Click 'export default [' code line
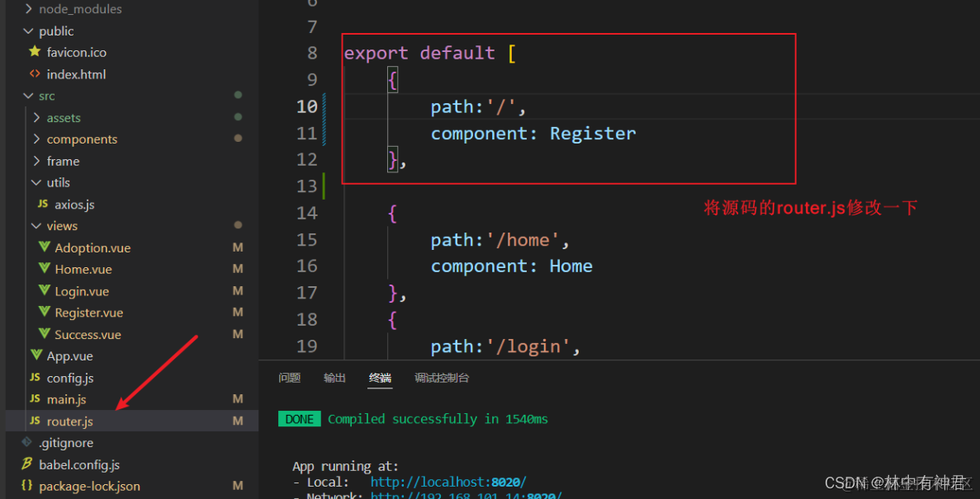 tap(430, 54)
